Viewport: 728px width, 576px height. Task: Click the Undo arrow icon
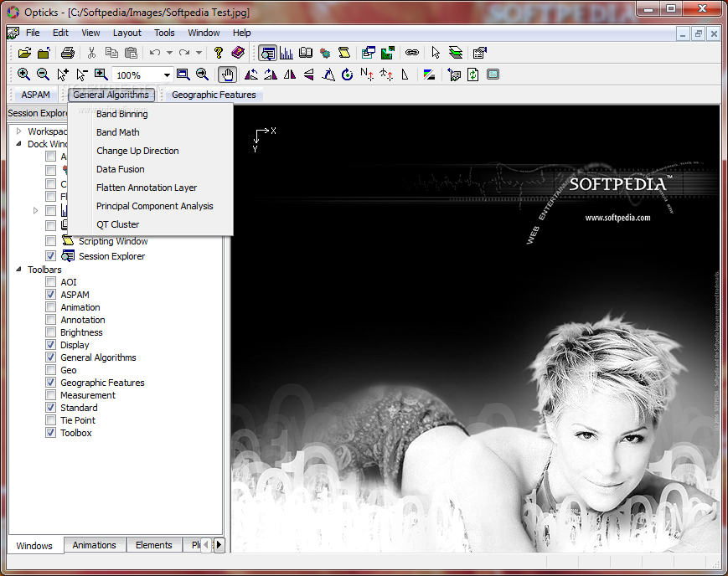coord(155,53)
